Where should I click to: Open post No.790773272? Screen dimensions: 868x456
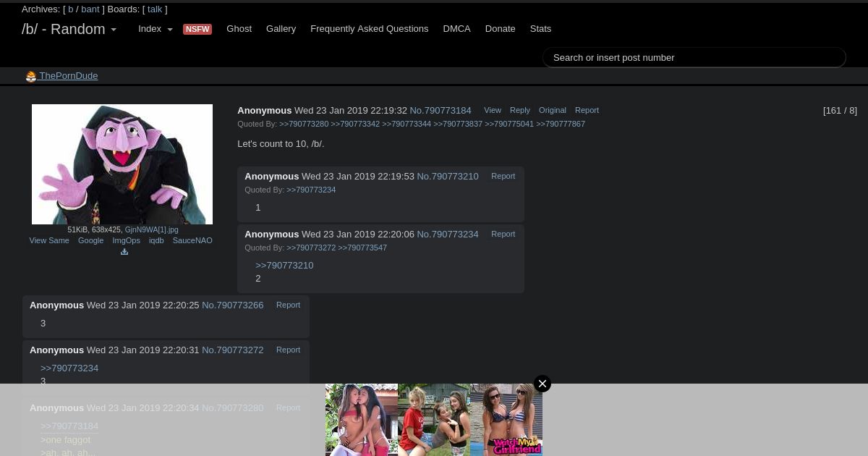click(233, 350)
